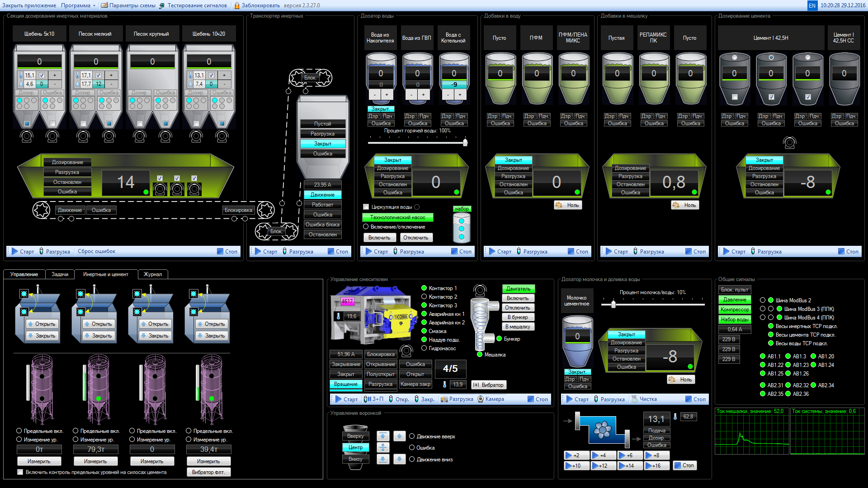Click the mixer Камера webcam icon
The width and height of the screenshot is (868, 488).
click(x=481, y=399)
